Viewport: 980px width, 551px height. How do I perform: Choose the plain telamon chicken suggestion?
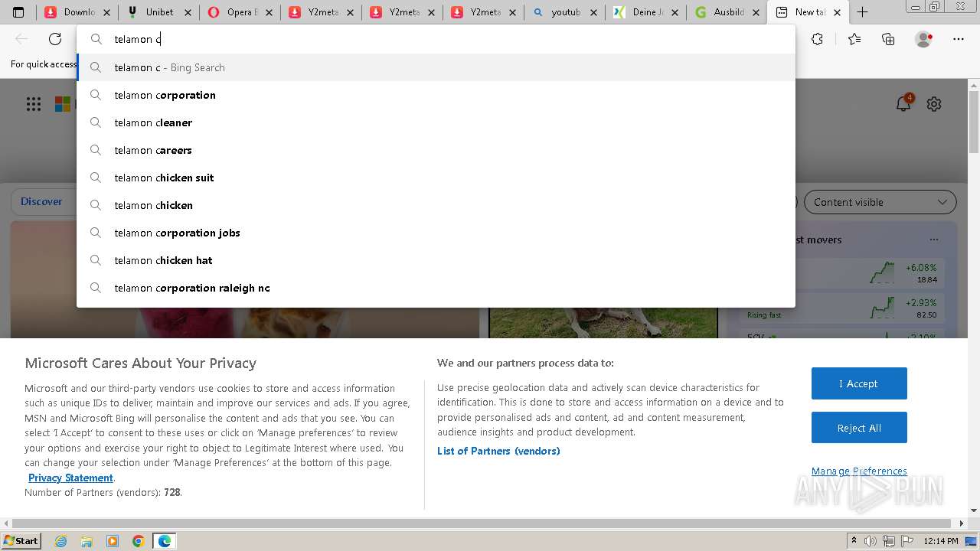(436, 205)
